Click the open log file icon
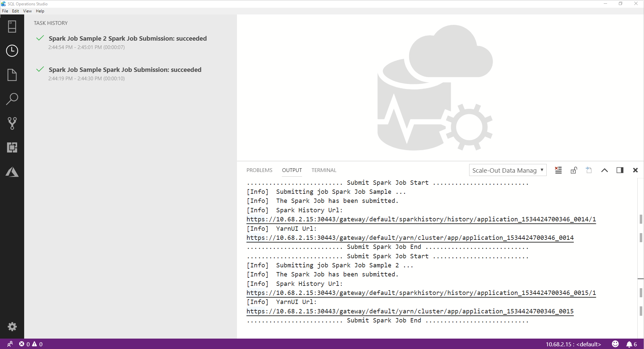Image resolution: width=644 pixels, height=349 pixels. (589, 170)
